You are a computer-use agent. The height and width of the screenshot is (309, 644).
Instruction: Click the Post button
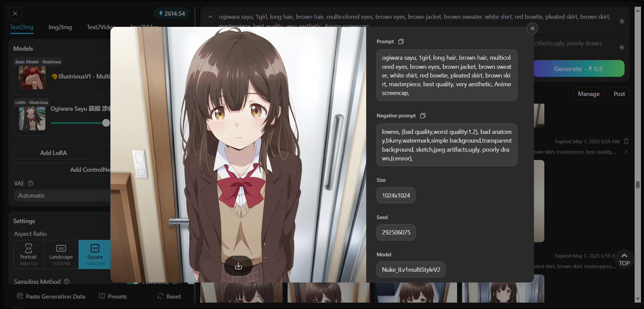(x=619, y=94)
